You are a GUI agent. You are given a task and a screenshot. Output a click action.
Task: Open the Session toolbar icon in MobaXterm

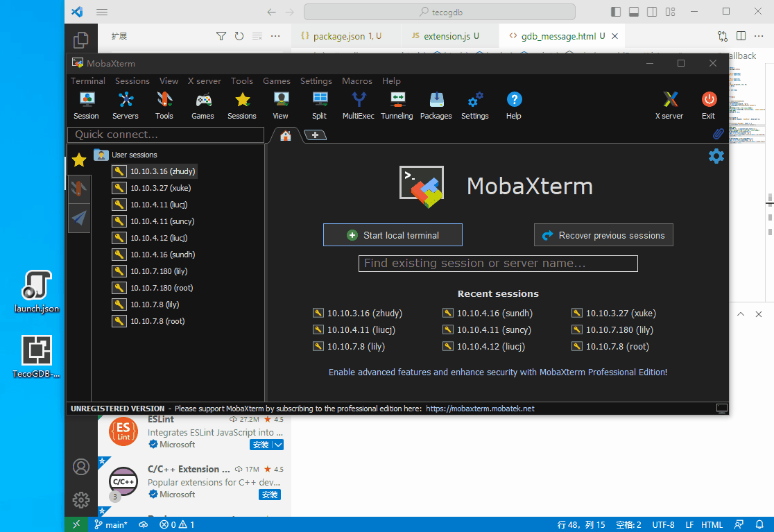click(x=87, y=105)
